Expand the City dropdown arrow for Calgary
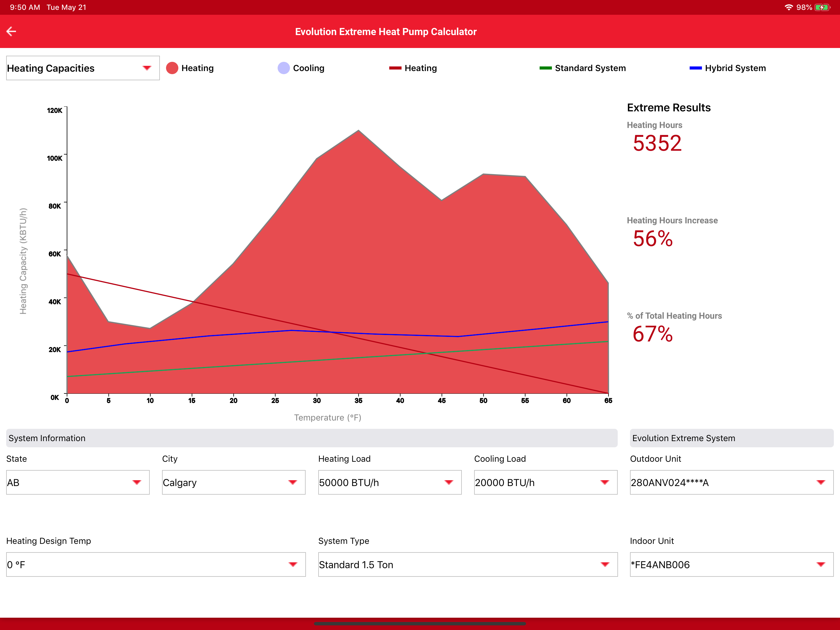840x630 pixels. (x=292, y=482)
